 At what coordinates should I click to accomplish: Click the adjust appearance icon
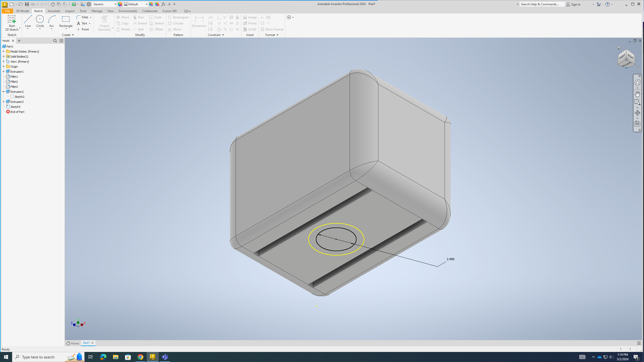pos(151,4)
